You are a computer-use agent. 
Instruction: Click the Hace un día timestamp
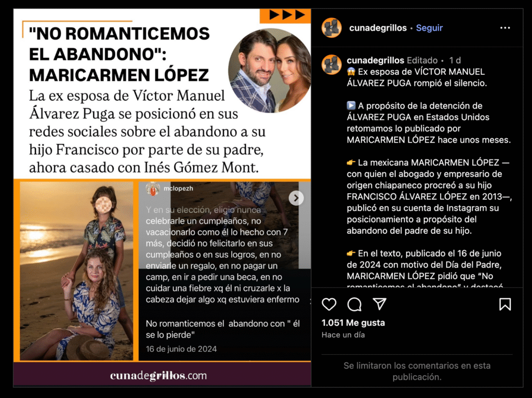point(343,335)
